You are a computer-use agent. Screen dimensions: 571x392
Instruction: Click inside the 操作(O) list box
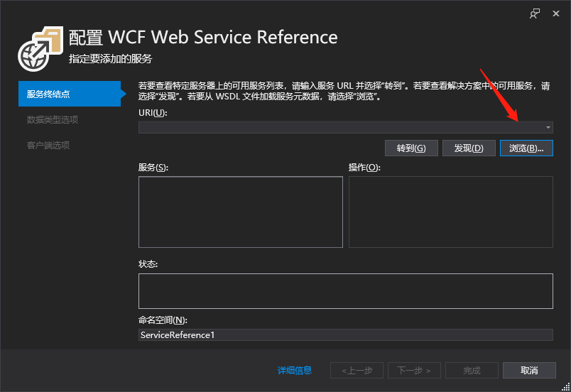pyautogui.click(x=451, y=212)
